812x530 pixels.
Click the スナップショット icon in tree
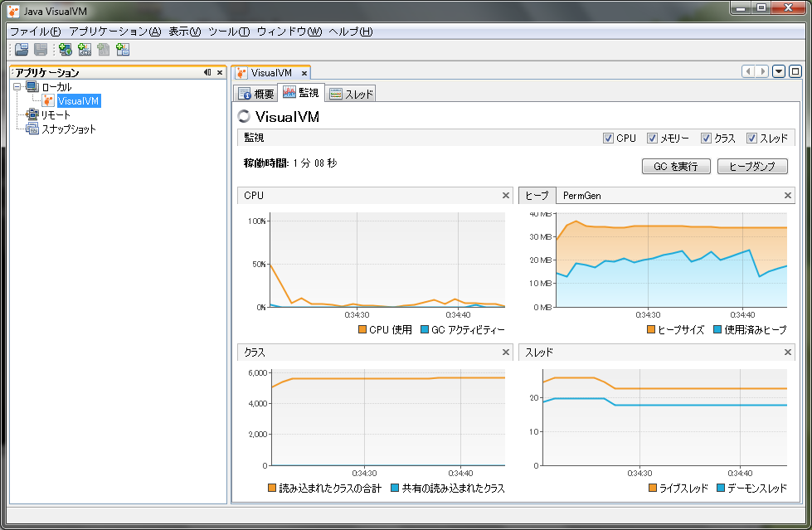click(x=32, y=129)
